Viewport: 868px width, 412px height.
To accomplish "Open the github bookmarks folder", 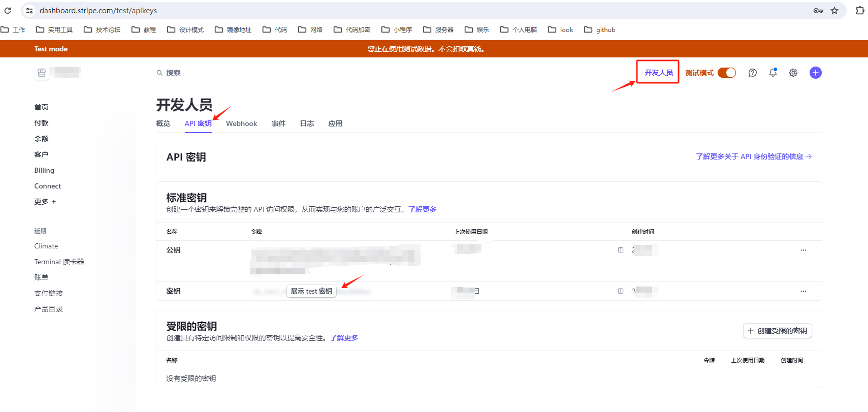I will (x=599, y=29).
